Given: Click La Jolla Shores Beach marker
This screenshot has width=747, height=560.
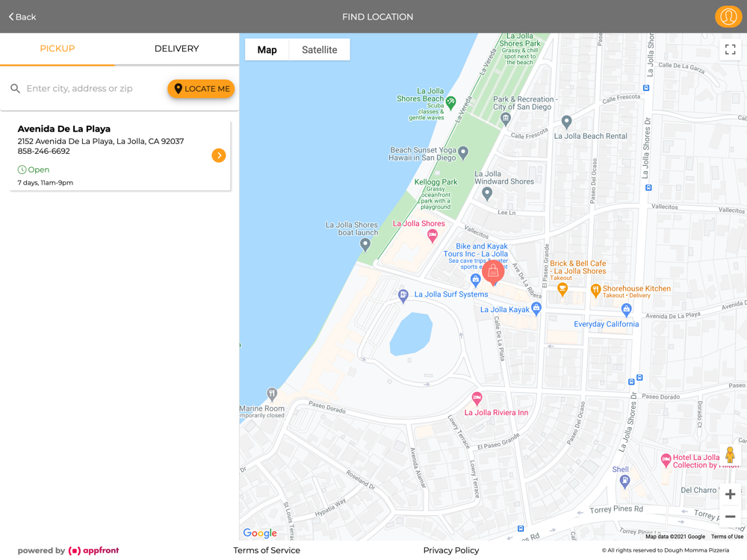Looking at the screenshot, I should 450,102.
